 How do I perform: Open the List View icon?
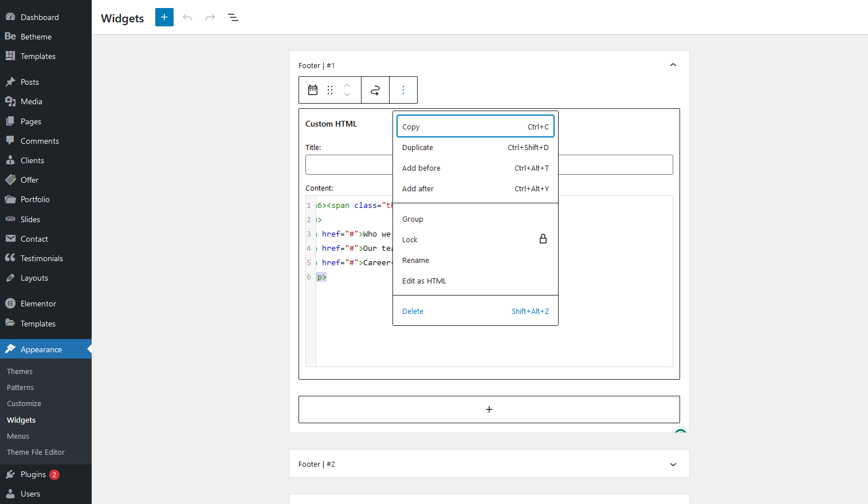coord(233,17)
